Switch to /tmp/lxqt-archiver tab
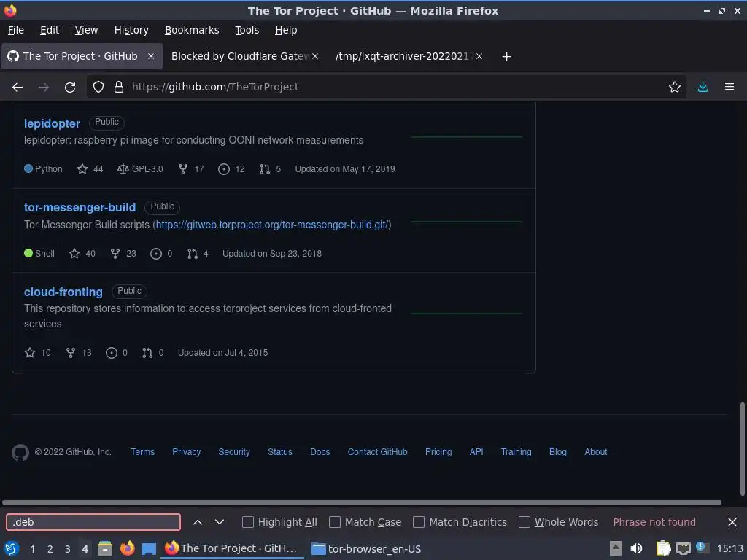The height and width of the screenshot is (560, 747). [x=409, y=56]
